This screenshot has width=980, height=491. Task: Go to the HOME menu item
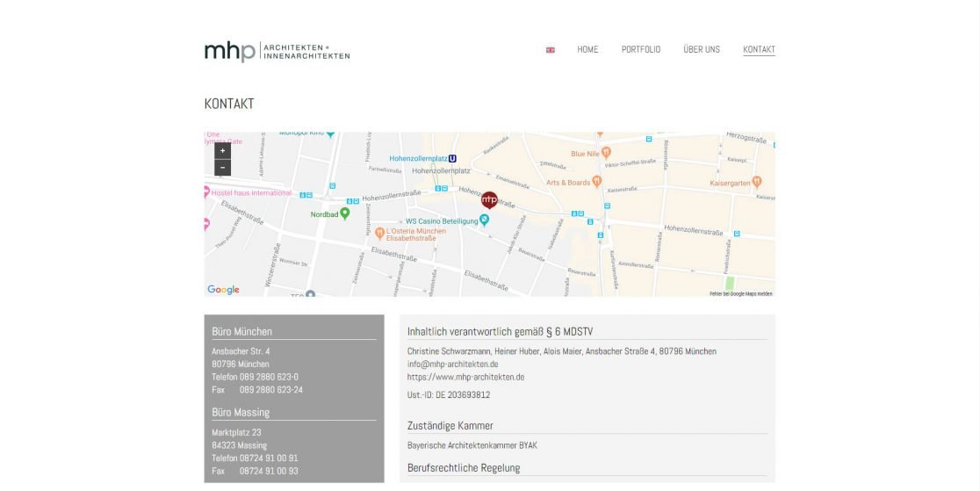pyautogui.click(x=587, y=50)
